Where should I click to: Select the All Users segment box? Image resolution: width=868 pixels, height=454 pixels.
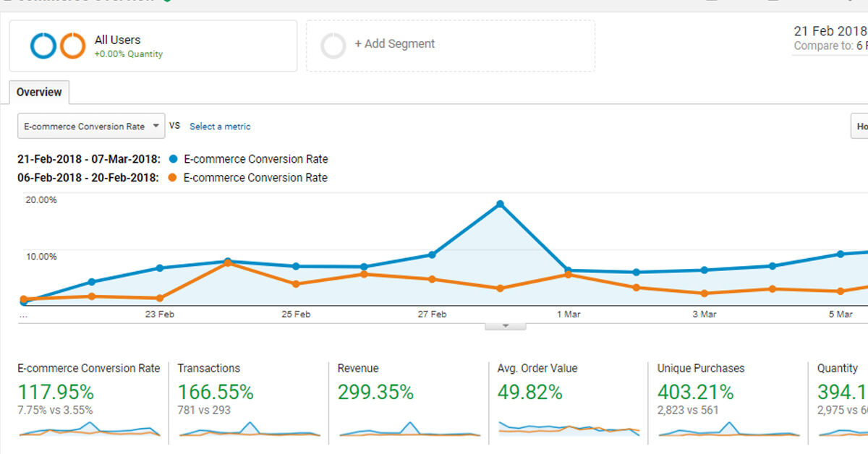tap(153, 46)
